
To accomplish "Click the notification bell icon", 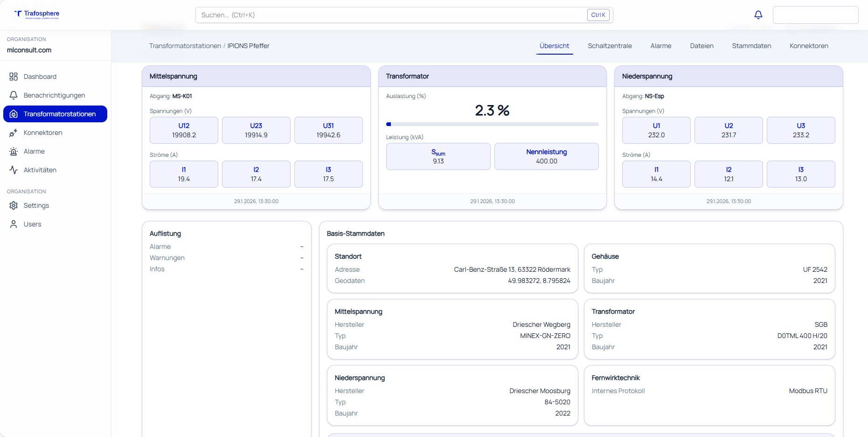I will click(758, 15).
